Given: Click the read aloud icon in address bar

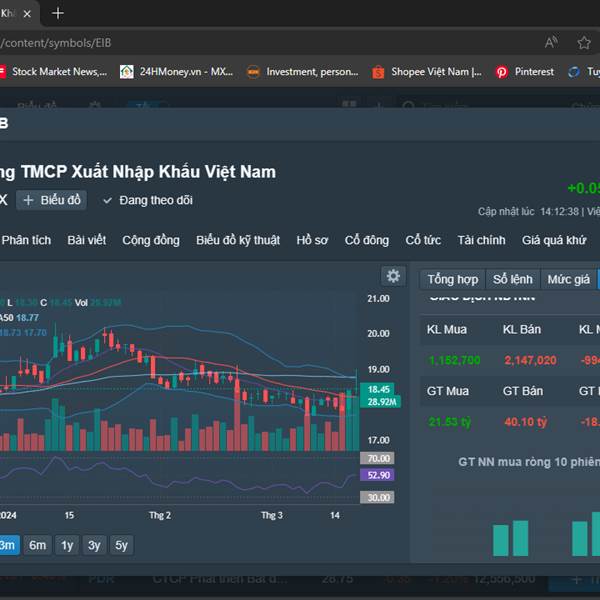Looking at the screenshot, I should (x=551, y=42).
